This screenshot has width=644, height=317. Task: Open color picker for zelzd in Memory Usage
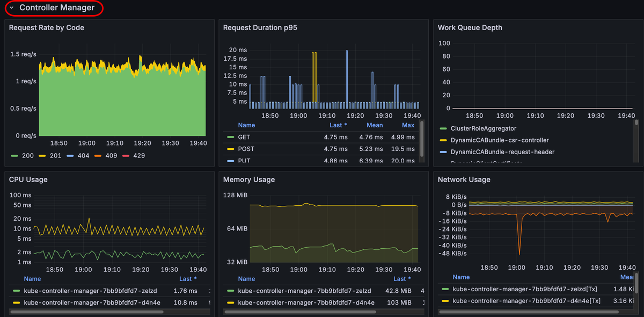231,291
